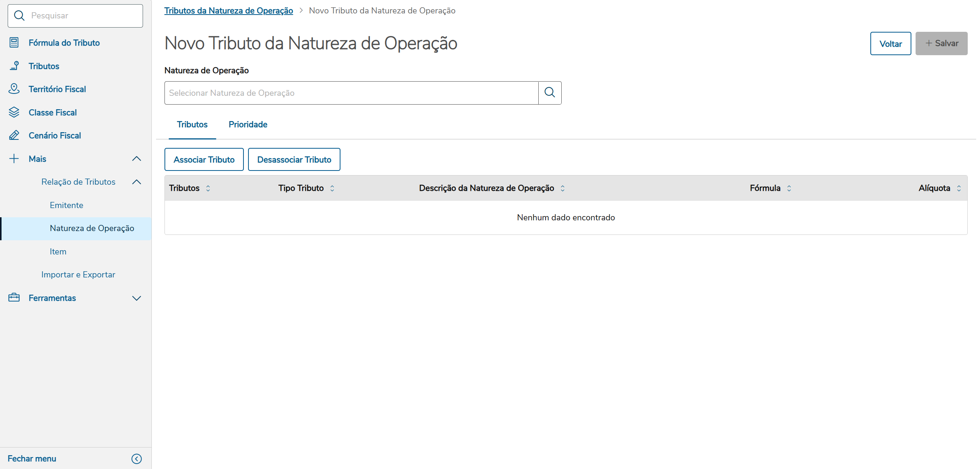Click magnifier button beside Natureza de Operação field
980x469 pixels.
pos(549,93)
